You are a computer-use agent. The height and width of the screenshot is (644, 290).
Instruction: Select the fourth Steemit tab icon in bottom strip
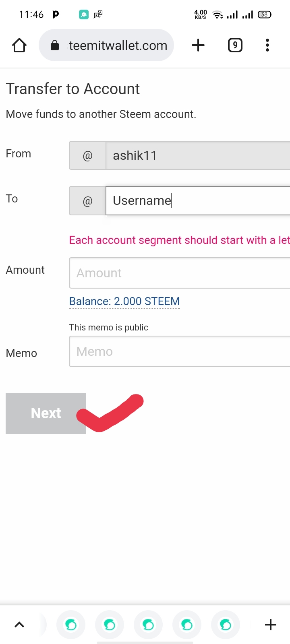pyautogui.click(x=187, y=625)
